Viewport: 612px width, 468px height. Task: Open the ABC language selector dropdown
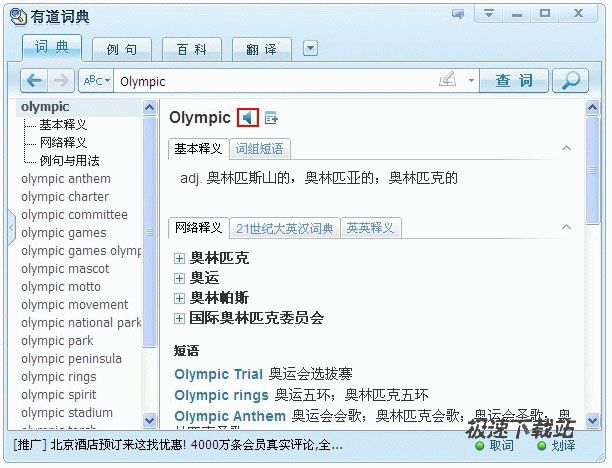[96, 81]
